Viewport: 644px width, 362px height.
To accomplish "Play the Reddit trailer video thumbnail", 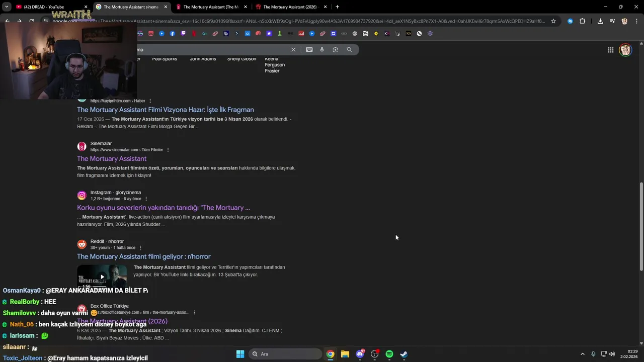I will (102, 277).
